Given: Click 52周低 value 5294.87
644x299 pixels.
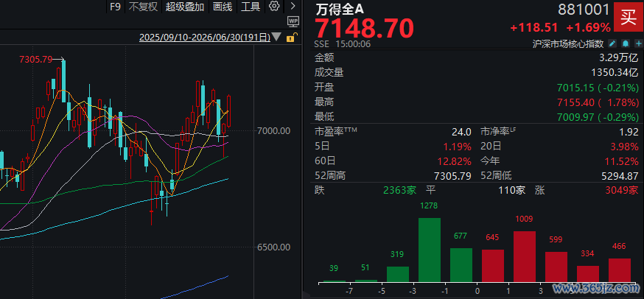Looking at the screenshot, I should coord(620,176).
